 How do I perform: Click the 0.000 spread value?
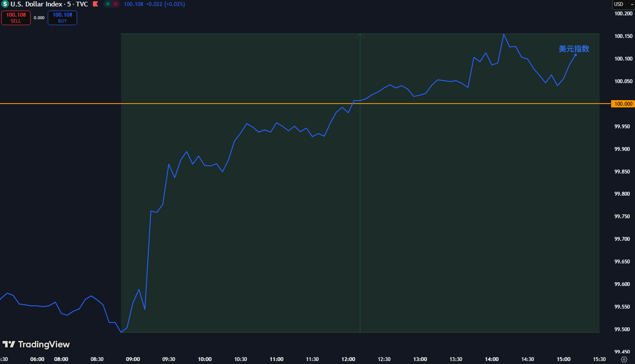click(x=39, y=18)
